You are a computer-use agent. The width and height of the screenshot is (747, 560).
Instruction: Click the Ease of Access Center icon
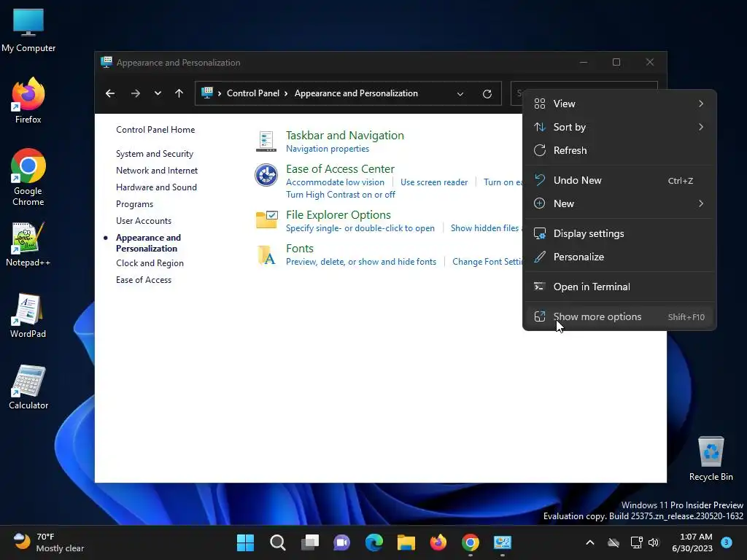click(x=266, y=175)
